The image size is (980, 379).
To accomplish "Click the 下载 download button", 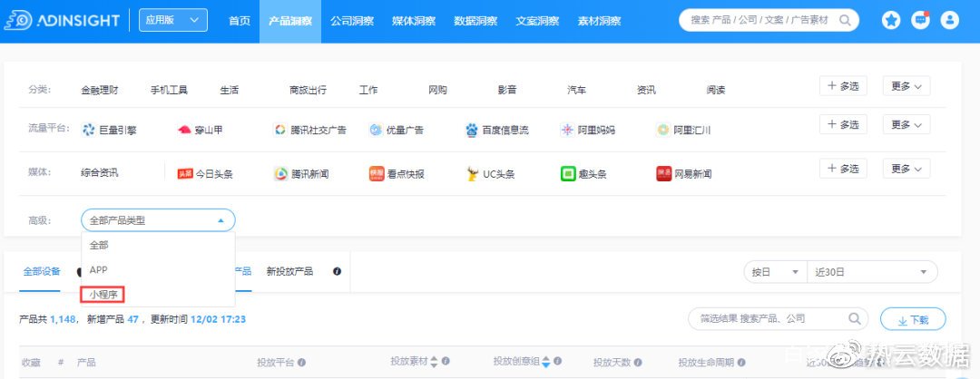I will coord(913,319).
